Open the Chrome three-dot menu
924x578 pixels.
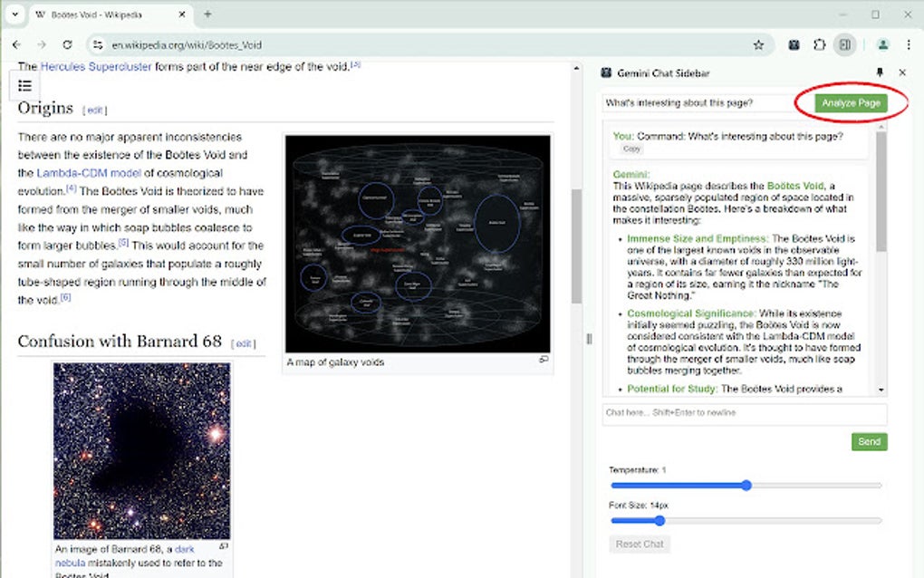point(909,44)
